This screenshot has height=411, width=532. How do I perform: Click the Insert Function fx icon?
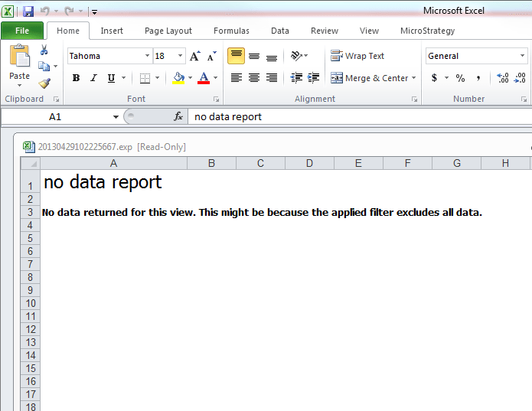[178, 116]
